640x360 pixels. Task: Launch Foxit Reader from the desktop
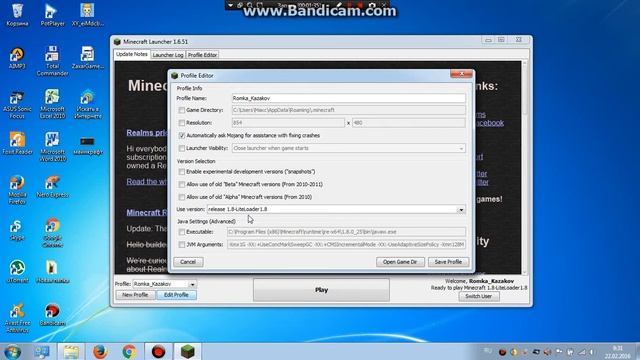(x=17, y=143)
